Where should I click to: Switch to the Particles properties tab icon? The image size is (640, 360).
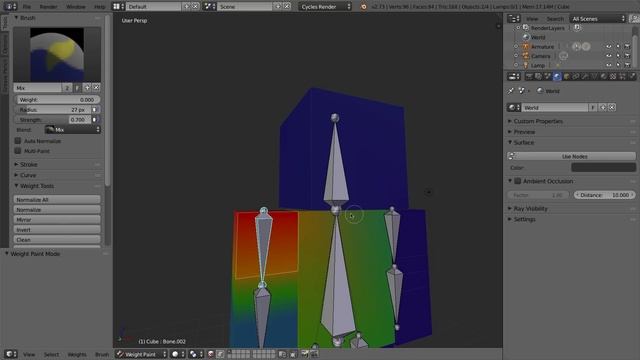[623, 76]
